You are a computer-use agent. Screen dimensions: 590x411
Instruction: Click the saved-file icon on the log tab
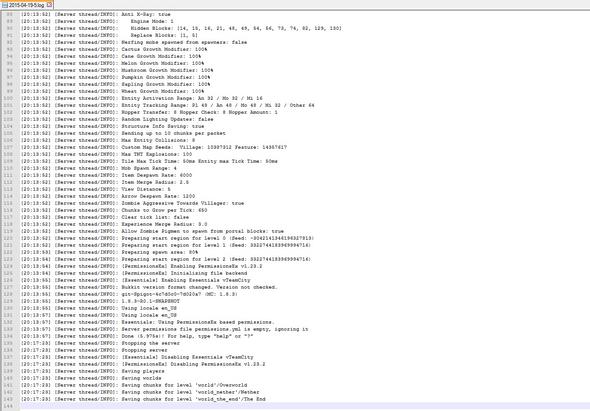[x=5, y=5]
